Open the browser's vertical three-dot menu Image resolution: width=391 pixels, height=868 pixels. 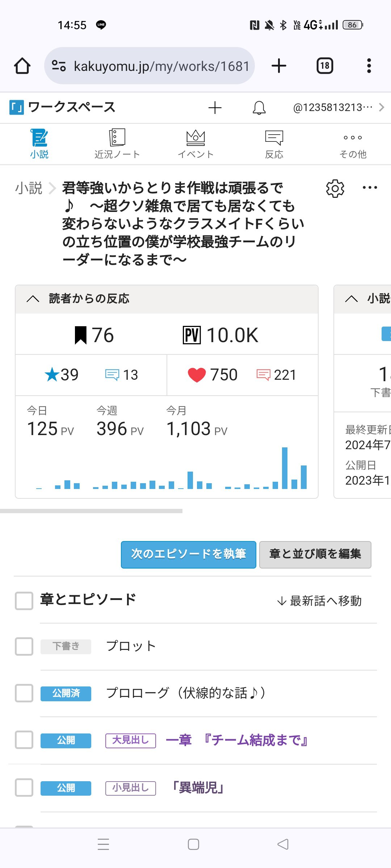click(369, 66)
